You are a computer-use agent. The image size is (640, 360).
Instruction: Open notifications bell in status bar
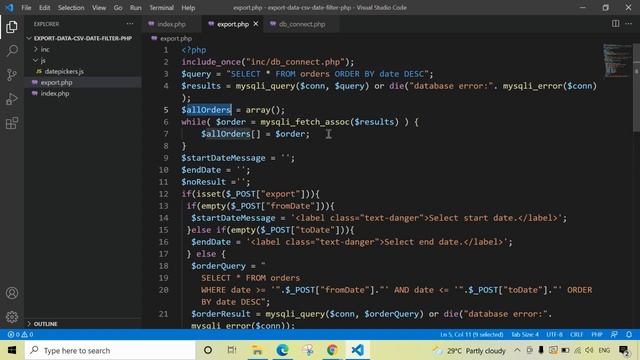629,335
